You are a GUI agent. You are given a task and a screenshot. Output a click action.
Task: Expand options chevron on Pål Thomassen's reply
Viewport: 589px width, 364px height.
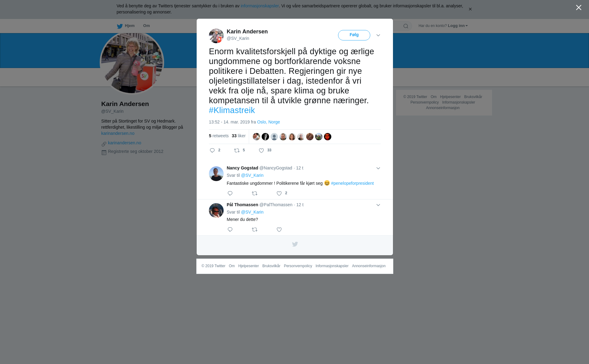378,205
